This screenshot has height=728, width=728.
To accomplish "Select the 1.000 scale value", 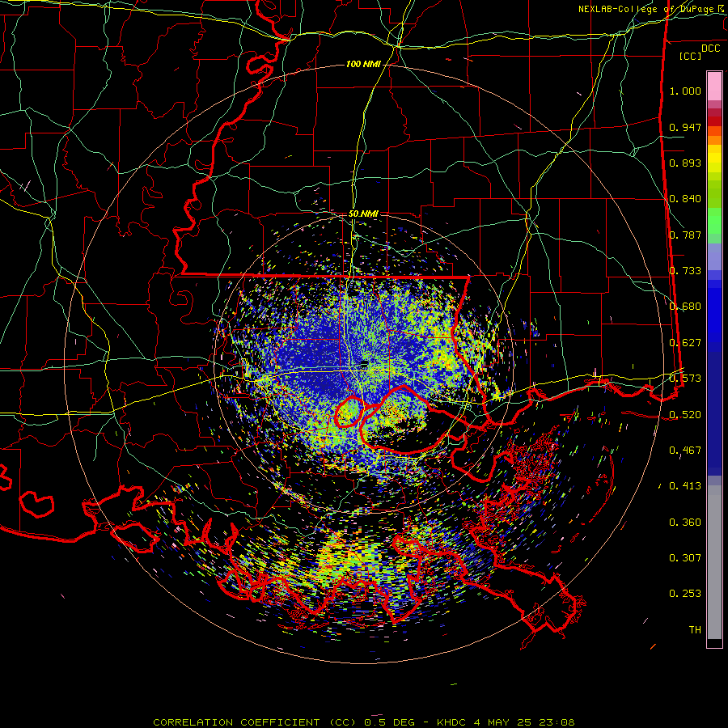I will [685, 91].
